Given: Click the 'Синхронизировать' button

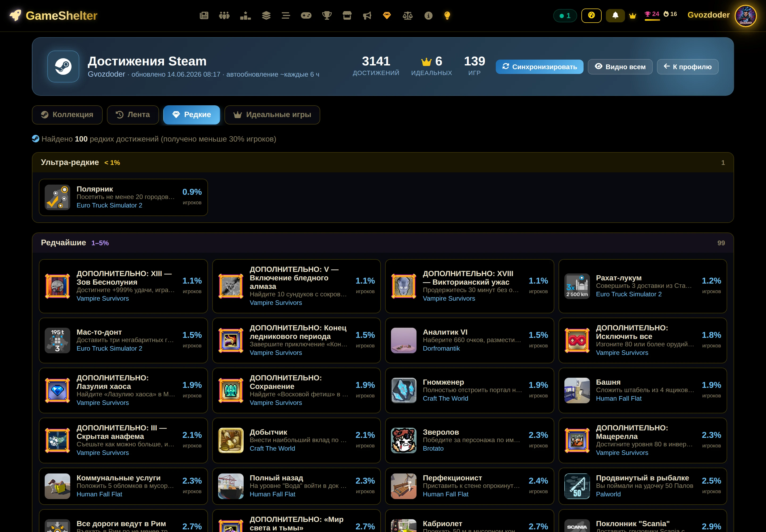Looking at the screenshot, I should pos(539,67).
